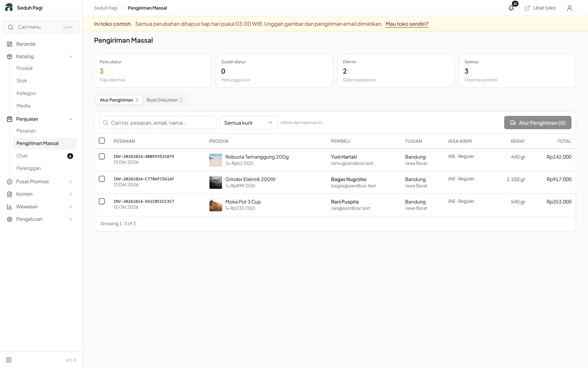Click the Robusta Temanggung 200g thumbnail
This screenshot has width=588, height=368.
tap(216, 160)
